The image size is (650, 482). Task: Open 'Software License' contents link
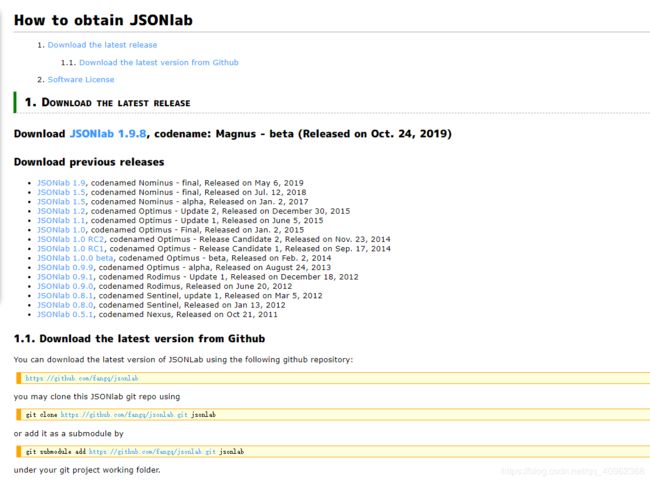click(x=81, y=80)
